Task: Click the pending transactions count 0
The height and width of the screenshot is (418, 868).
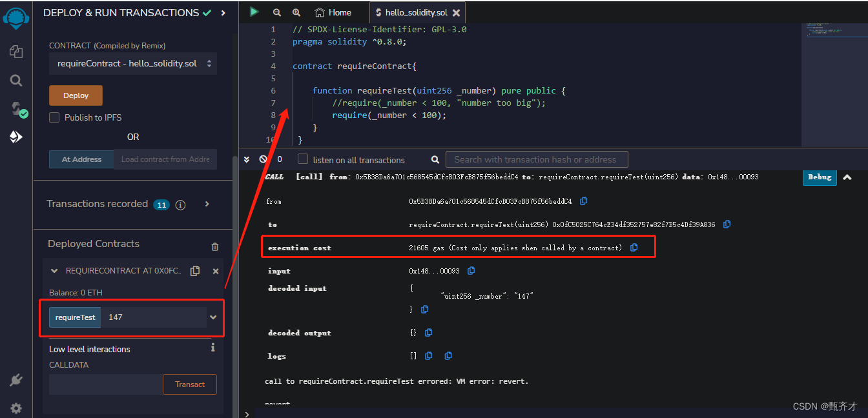Action: (x=280, y=159)
